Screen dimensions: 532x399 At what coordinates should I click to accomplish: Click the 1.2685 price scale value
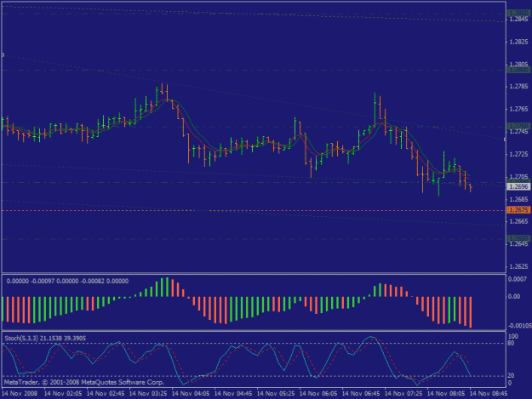tap(518, 199)
